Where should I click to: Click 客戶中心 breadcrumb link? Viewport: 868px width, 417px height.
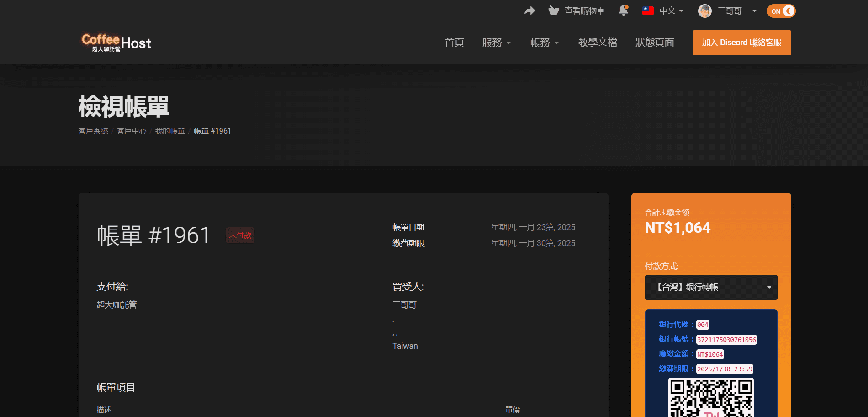[x=132, y=131]
